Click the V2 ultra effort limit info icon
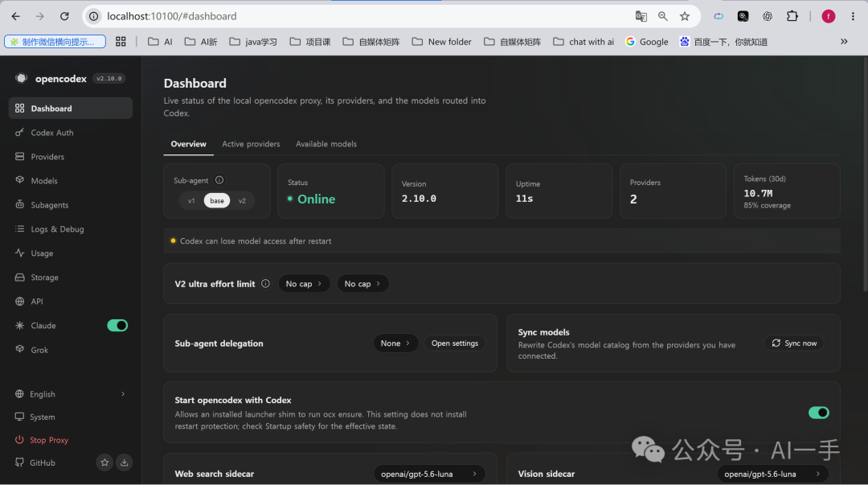This screenshot has width=868, height=485. [x=266, y=284]
